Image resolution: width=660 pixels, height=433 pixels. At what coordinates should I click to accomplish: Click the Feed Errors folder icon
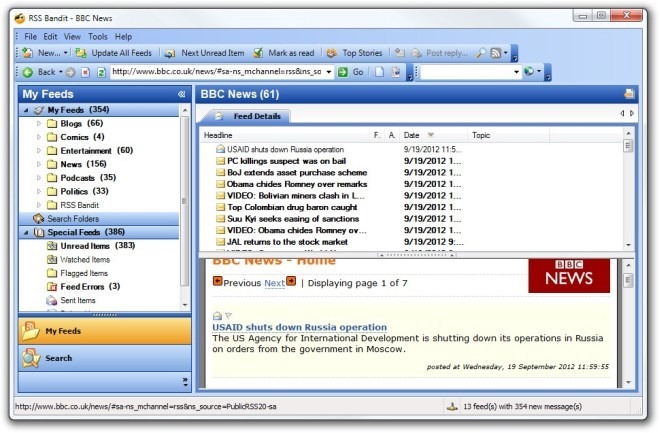(52, 287)
